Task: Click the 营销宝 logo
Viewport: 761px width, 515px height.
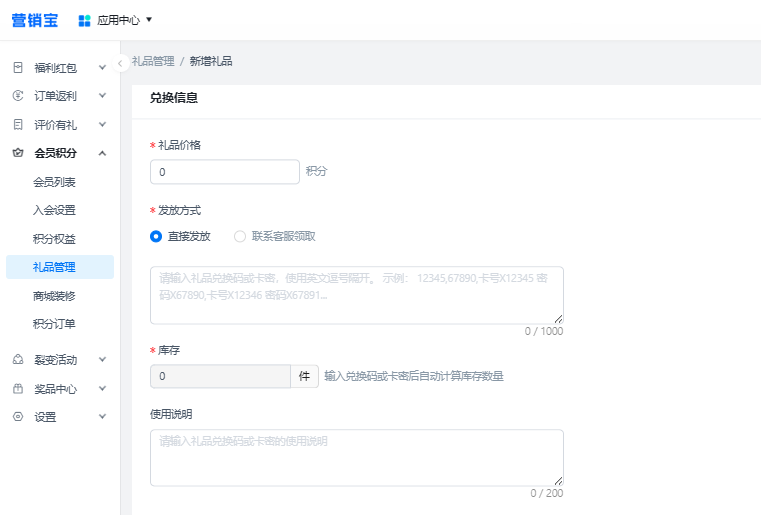Action: (35, 20)
